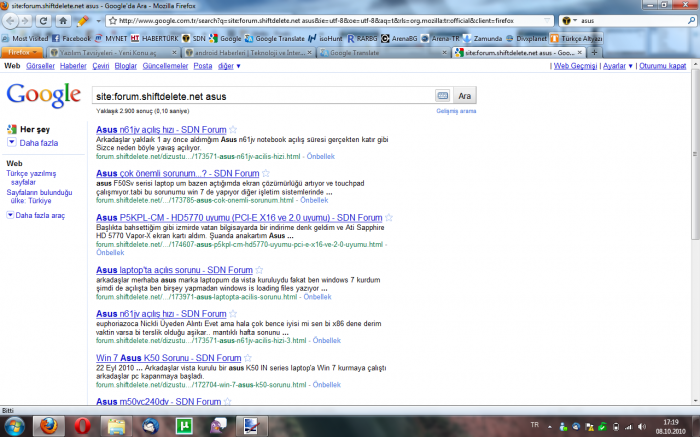Reload the current page
700x437 pixels.
(x=43, y=21)
